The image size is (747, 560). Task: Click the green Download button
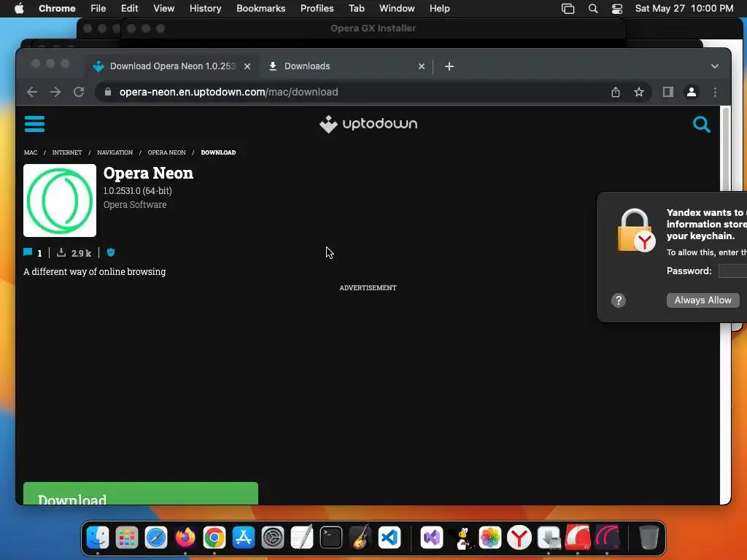tap(141, 494)
